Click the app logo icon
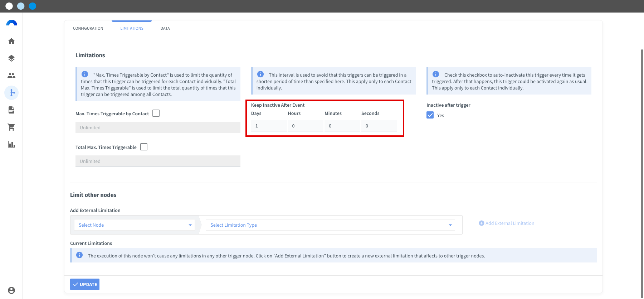Image resolution: width=644 pixels, height=299 pixels. point(11,23)
